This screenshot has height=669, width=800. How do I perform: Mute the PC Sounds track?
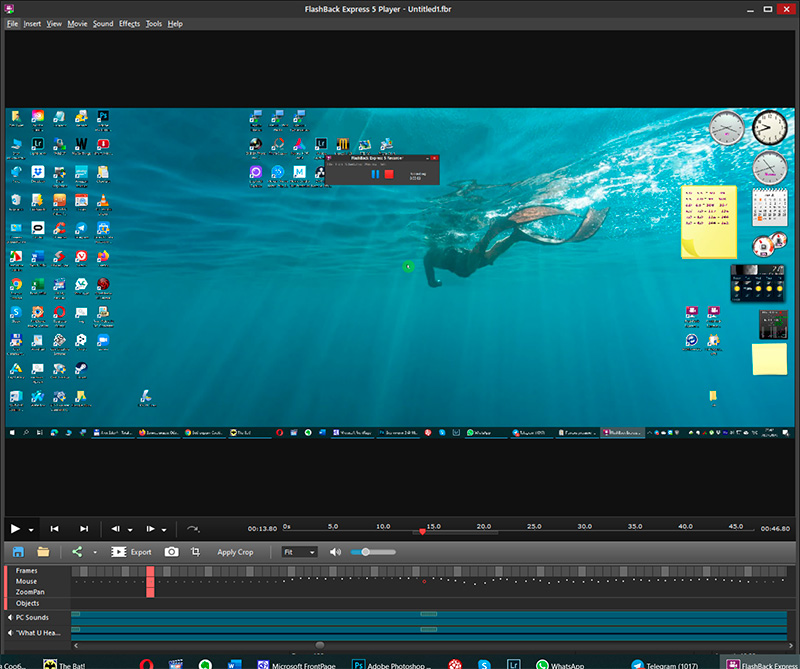pos(10,617)
